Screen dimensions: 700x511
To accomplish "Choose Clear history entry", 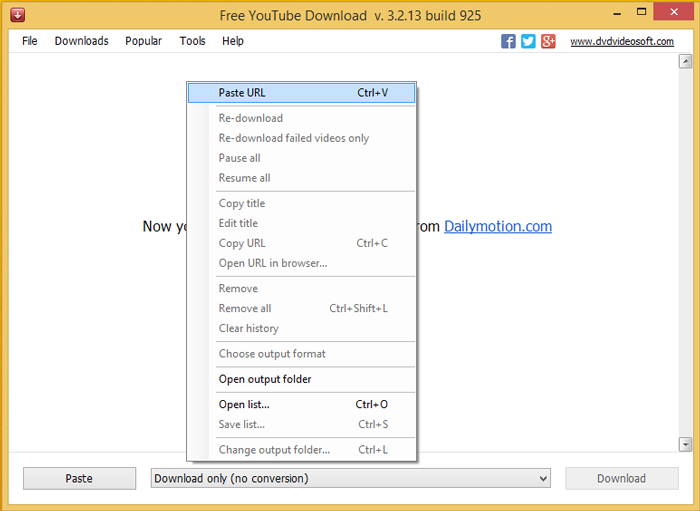I will click(x=301, y=328).
